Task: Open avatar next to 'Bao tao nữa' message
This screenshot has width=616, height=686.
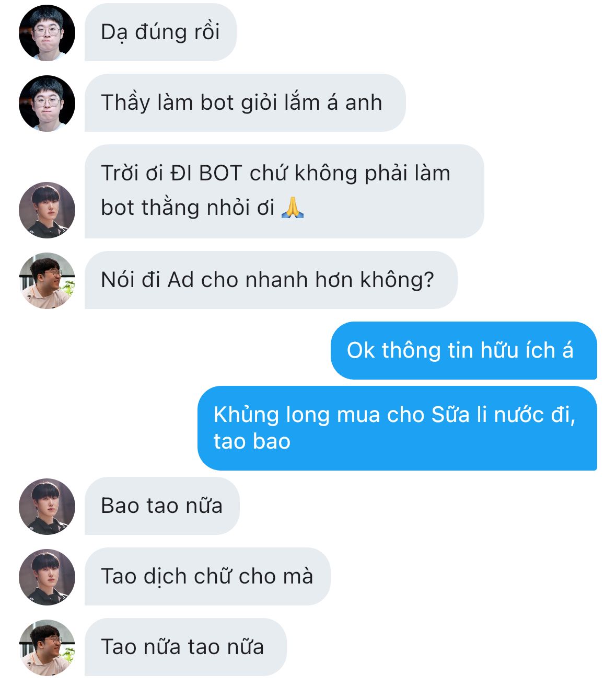Action: [47, 507]
